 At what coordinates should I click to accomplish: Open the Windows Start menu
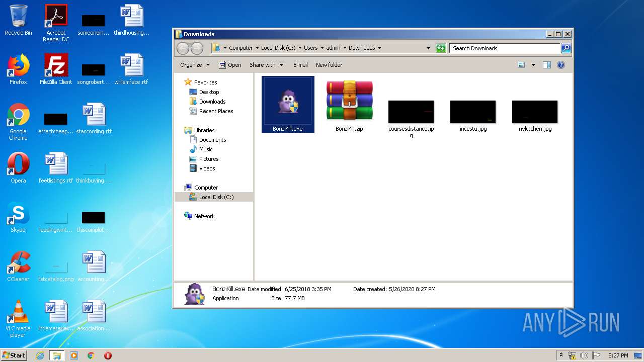(14, 355)
